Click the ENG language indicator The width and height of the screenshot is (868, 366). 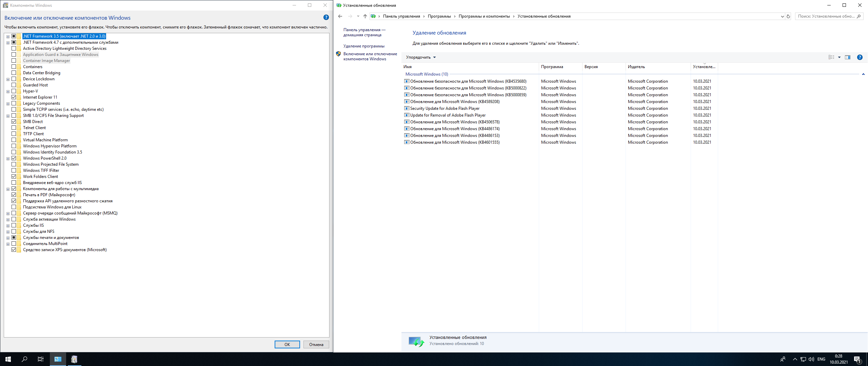821,359
